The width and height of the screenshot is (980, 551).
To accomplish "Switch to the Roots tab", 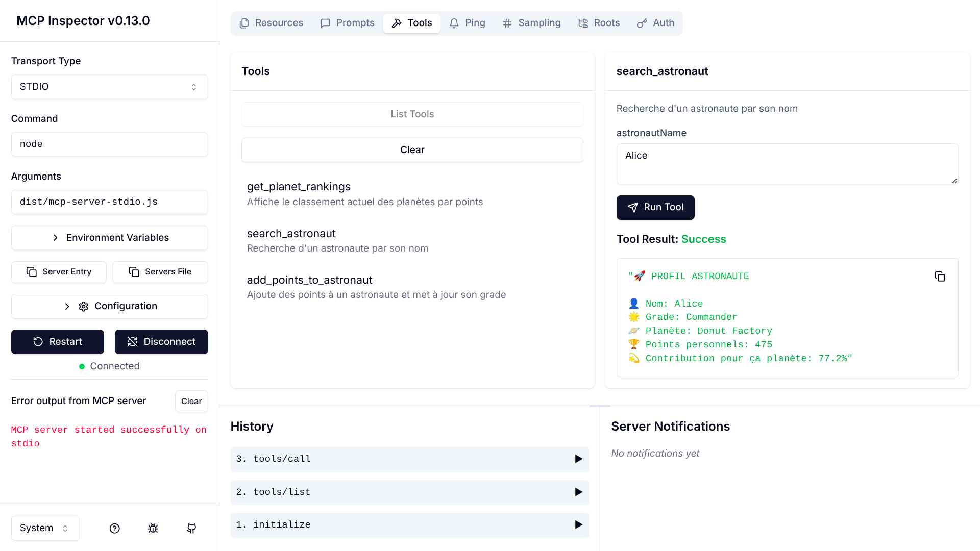I will (x=599, y=23).
